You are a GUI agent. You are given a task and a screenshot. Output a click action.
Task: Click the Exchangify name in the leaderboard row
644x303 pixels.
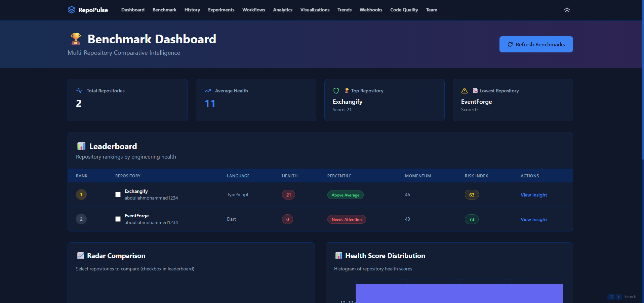coord(136,191)
